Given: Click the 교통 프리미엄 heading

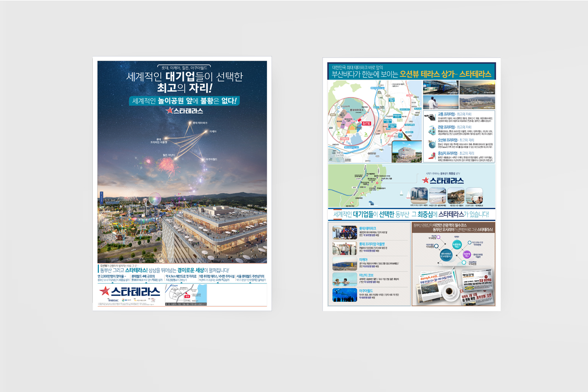Looking at the screenshot, I should click(x=446, y=113).
